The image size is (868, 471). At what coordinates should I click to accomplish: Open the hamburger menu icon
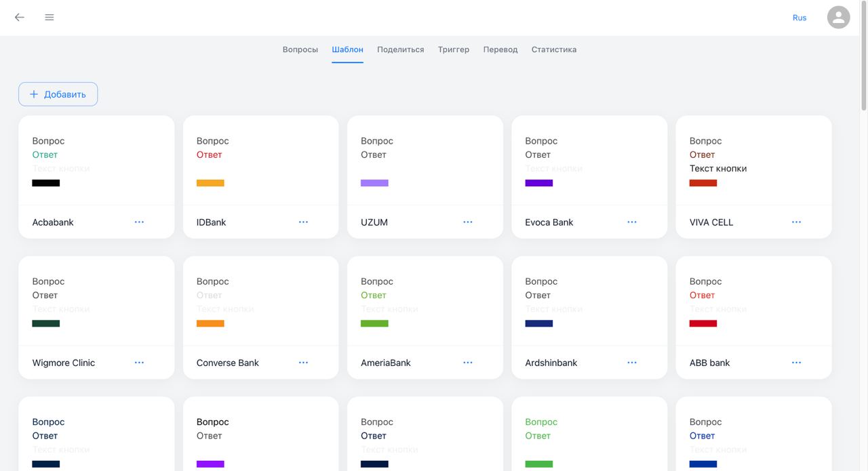pos(50,17)
